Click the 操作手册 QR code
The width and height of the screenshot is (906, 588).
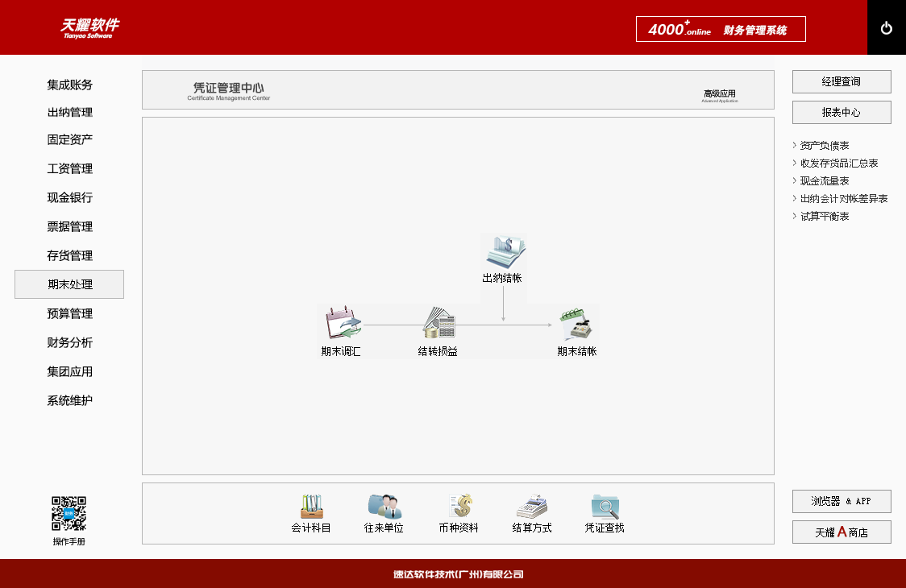(69, 514)
